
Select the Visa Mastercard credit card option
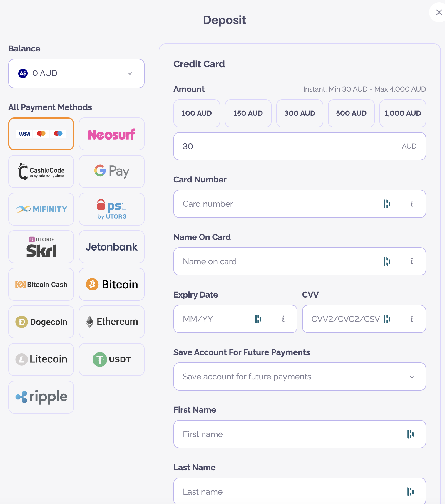click(41, 134)
